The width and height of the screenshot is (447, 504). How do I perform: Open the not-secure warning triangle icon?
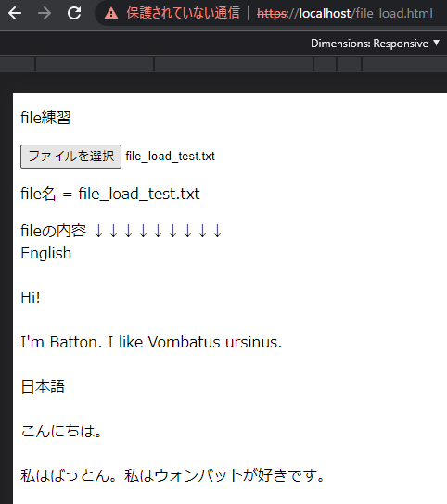point(111,14)
